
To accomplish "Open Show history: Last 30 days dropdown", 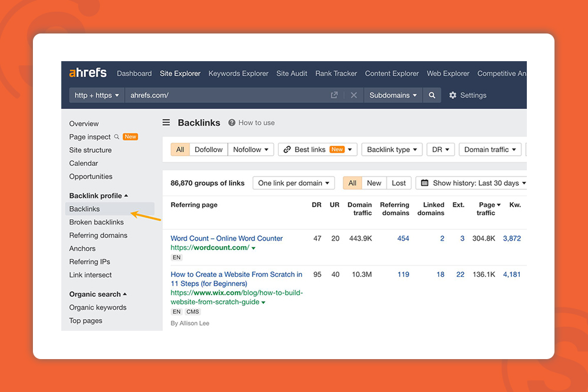I will point(472,183).
